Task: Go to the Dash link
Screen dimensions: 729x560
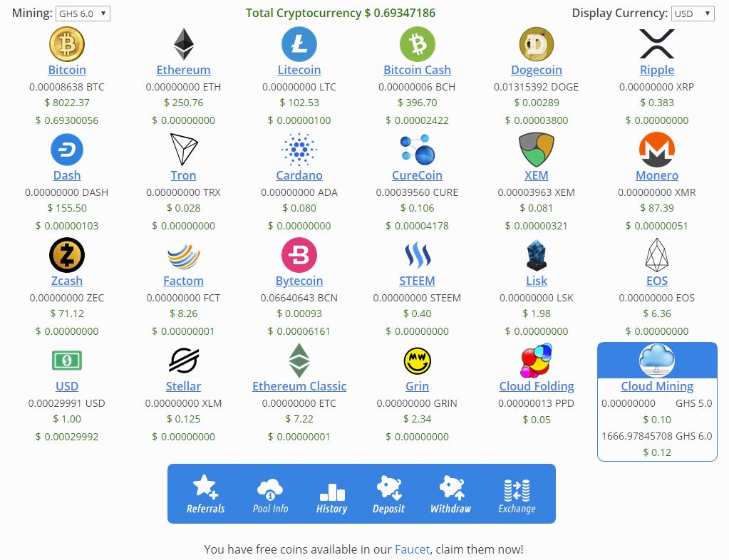Action: (67, 176)
